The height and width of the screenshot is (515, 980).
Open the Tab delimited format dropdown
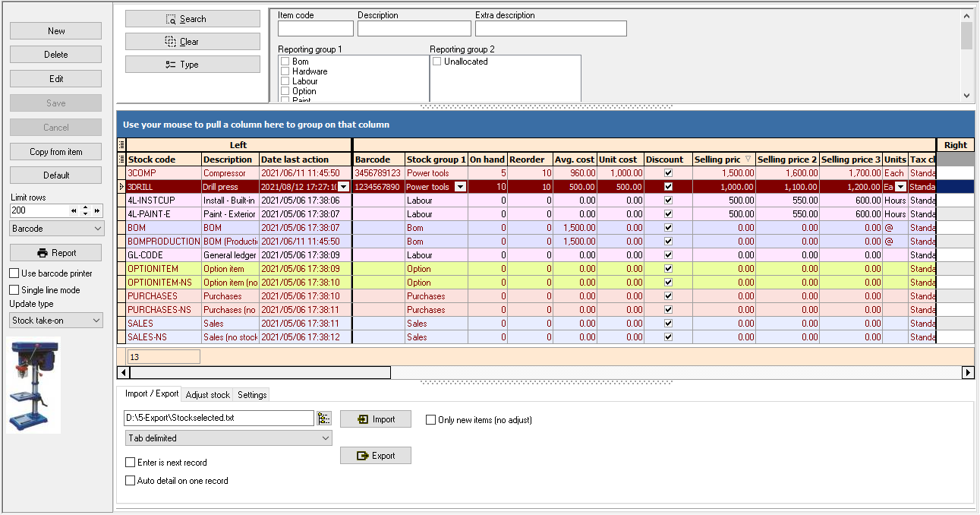(x=228, y=438)
